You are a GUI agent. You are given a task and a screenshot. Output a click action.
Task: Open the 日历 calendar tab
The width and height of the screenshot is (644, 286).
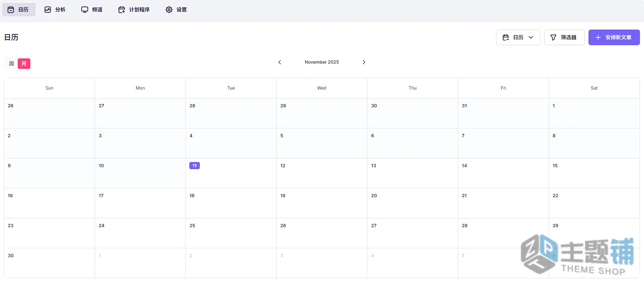(x=18, y=10)
